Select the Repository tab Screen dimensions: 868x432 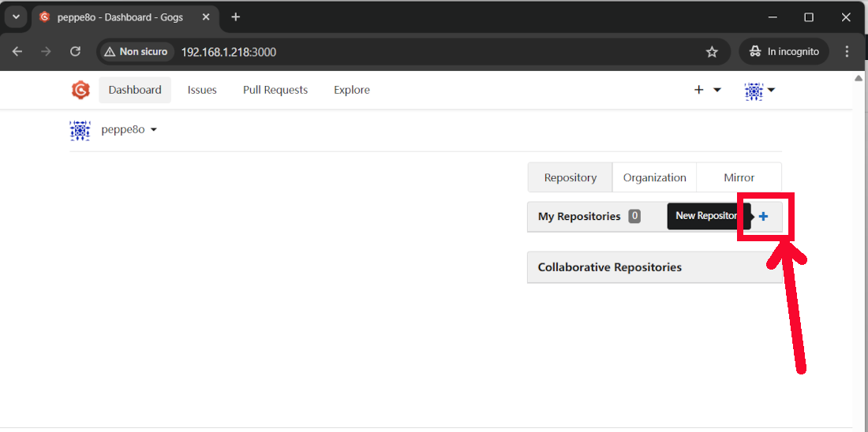[x=571, y=177]
